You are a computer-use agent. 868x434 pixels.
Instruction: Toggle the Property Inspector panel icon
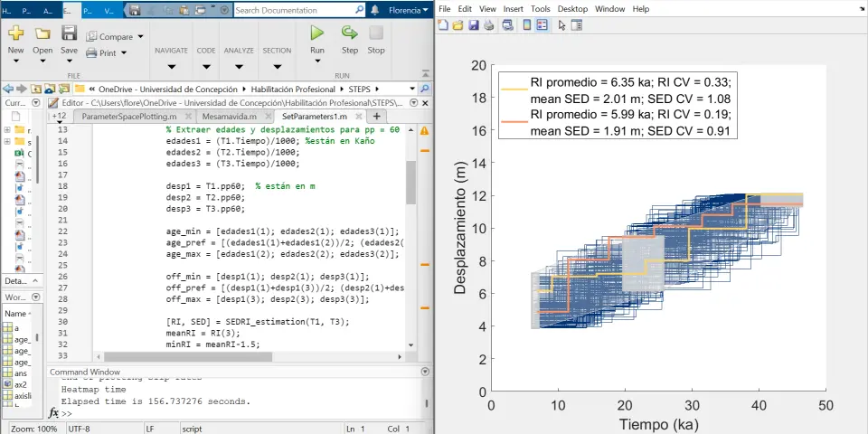(579, 25)
